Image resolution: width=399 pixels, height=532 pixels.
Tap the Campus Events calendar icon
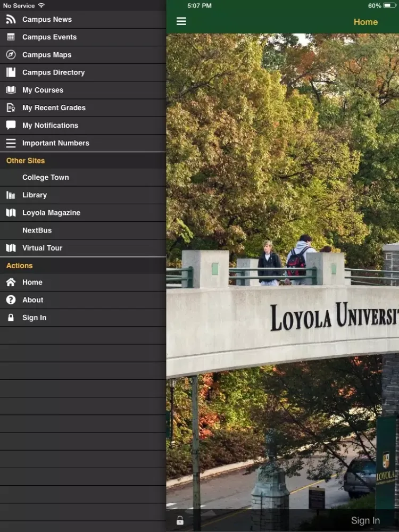pos(11,37)
